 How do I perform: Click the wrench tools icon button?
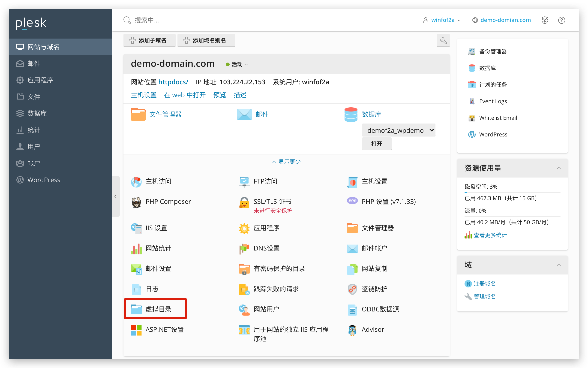(x=443, y=40)
